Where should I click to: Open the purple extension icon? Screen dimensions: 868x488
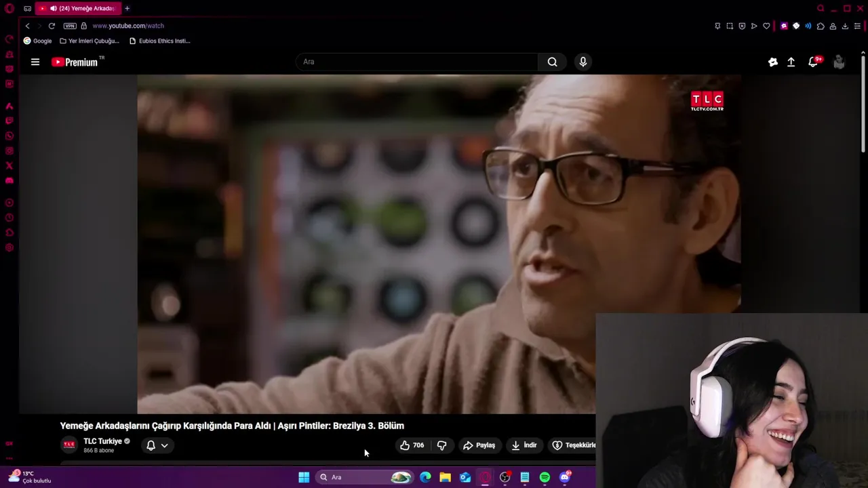(784, 26)
